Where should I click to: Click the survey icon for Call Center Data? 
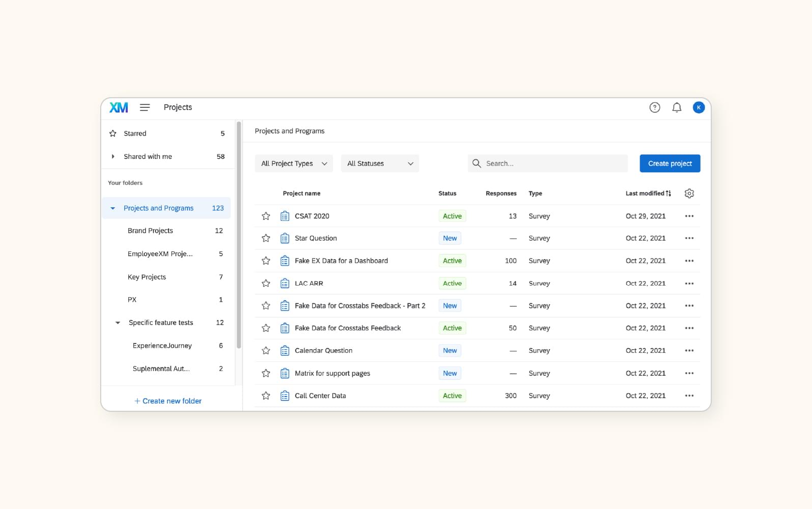(x=285, y=395)
